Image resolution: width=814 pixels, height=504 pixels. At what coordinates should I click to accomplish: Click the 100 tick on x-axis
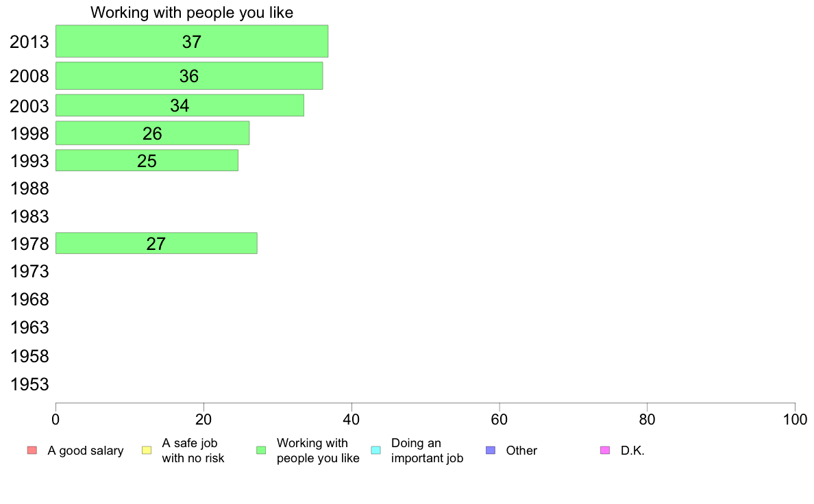click(795, 419)
